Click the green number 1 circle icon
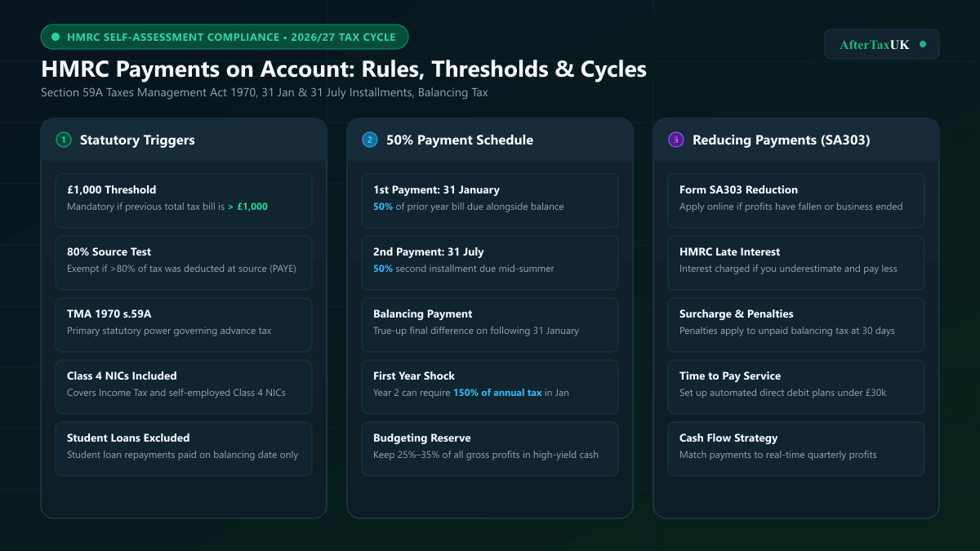This screenshot has width=980, height=551. [x=64, y=140]
